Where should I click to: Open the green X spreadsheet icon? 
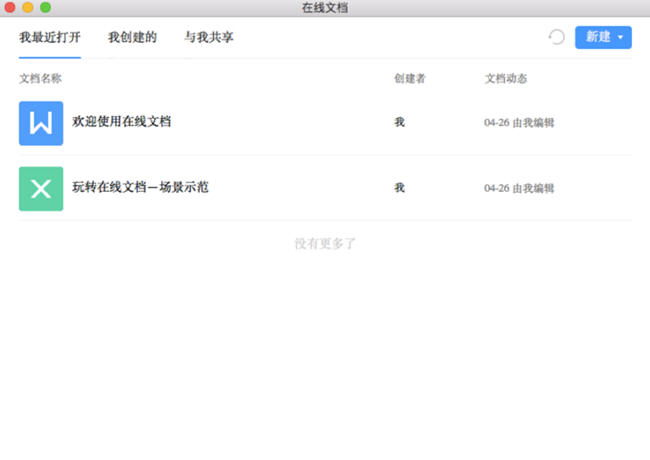[x=41, y=189]
